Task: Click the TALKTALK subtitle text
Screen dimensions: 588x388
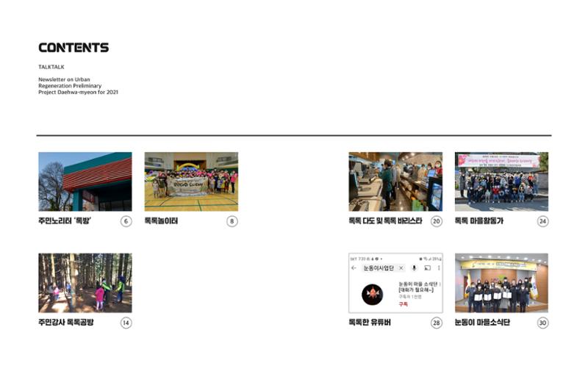Action: tap(51, 67)
